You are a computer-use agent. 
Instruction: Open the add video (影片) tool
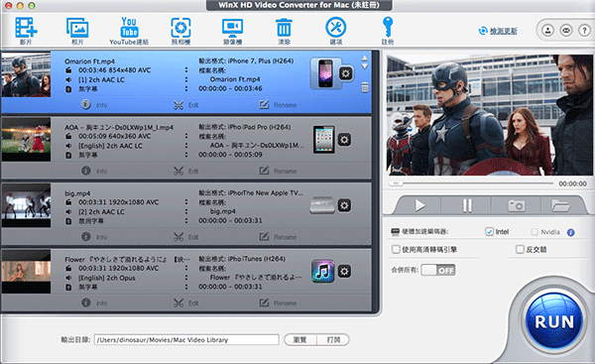click(x=26, y=31)
